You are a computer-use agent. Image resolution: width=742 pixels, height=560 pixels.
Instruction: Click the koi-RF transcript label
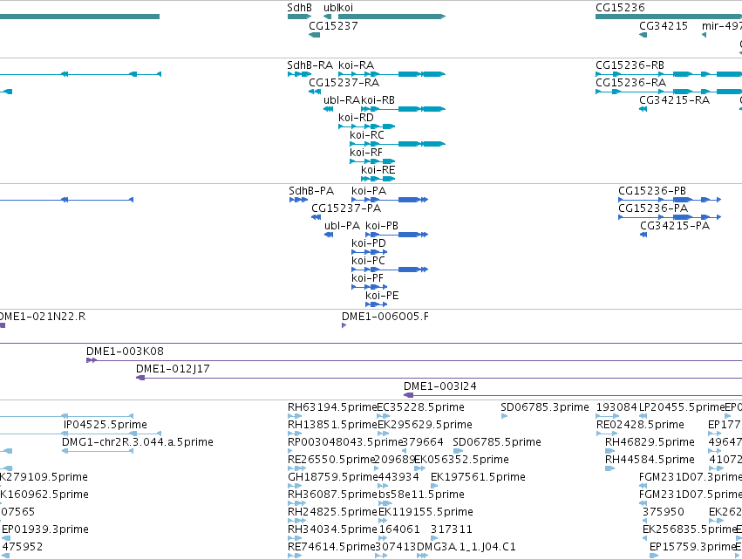click(x=366, y=153)
